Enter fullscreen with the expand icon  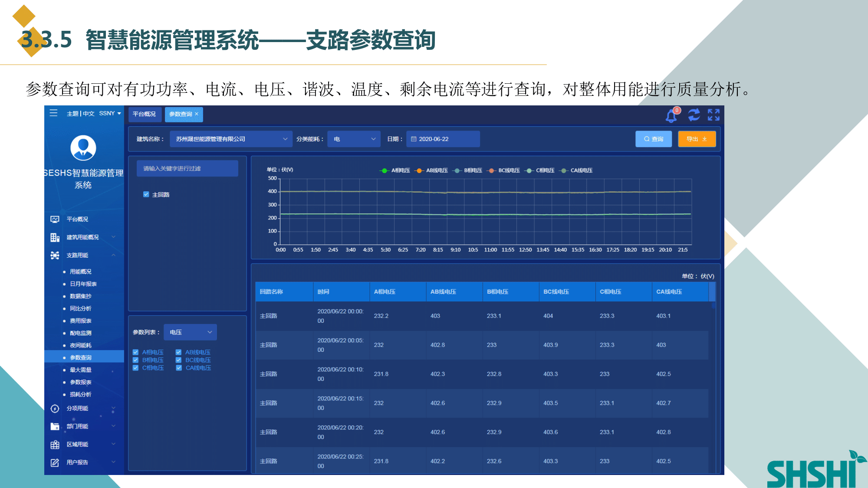713,115
